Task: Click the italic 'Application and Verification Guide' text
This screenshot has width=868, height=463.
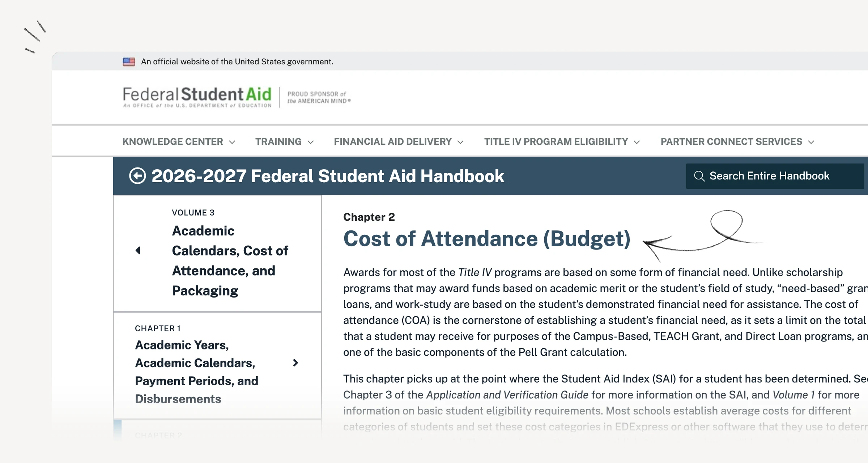Action: pyautogui.click(x=507, y=395)
